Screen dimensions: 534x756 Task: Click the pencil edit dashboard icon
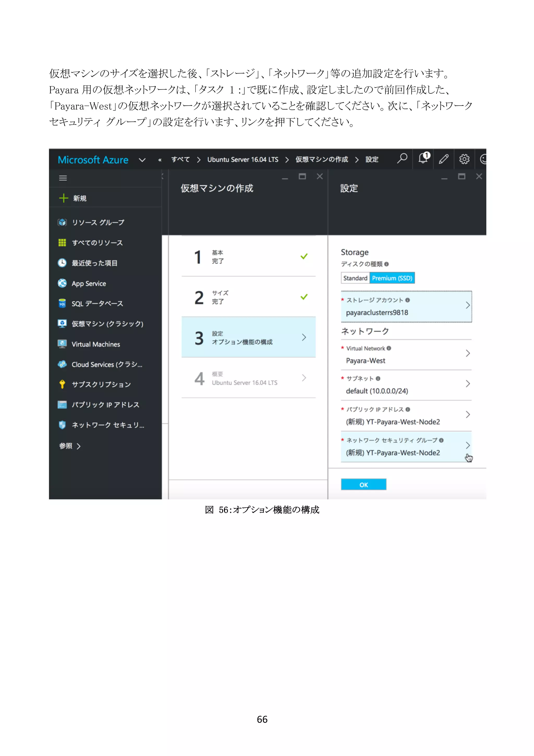pos(444,159)
